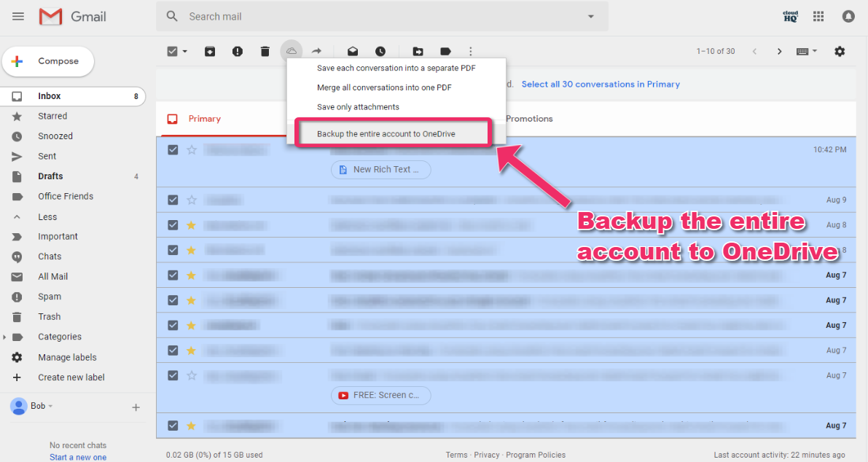The height and width of the screenshot is (462, 868).
Task: Go to the next page of emails
Action: point(779,52)
